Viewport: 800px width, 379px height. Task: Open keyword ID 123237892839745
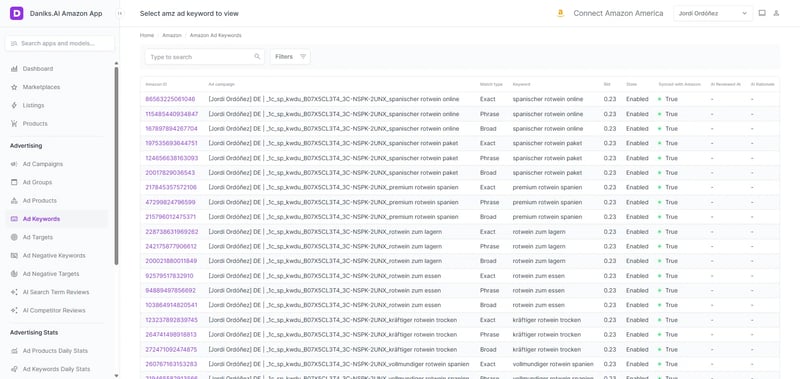[x=171, y=320]
